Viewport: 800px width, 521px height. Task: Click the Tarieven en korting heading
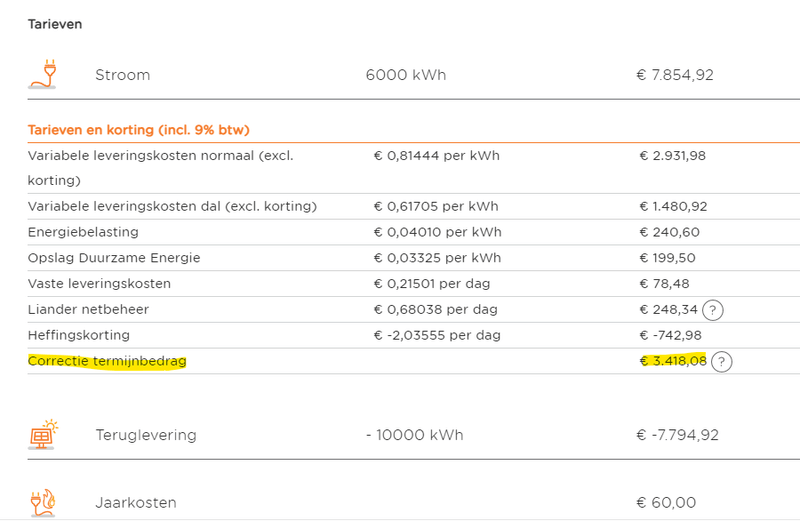click(x=138, y=130)
